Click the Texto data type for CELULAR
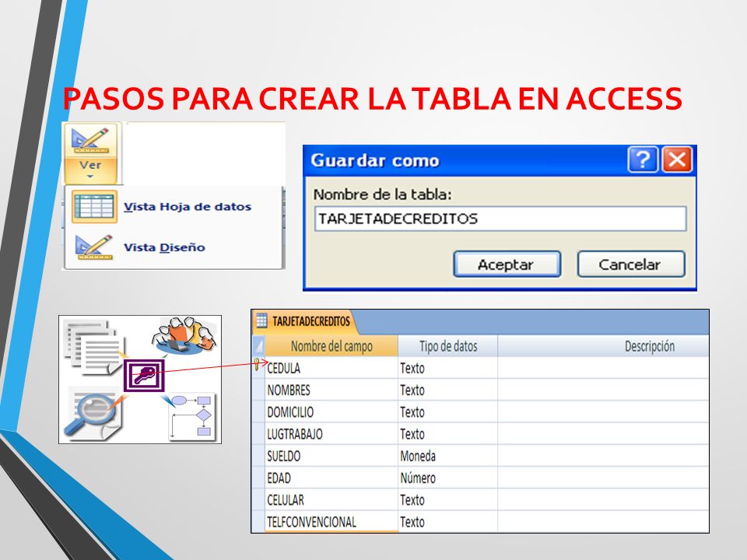This screenshot has height=560, width=747. pyautogui.click(x=412, y=500)
